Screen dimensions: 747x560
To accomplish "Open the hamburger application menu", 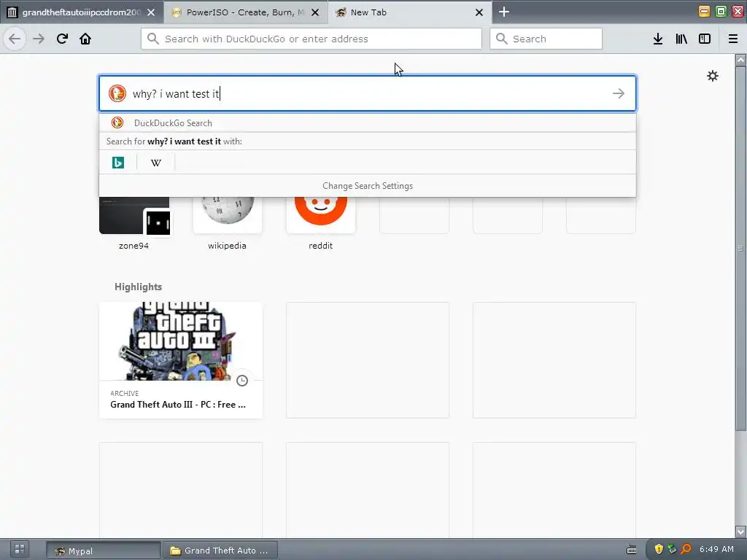I will pyautogui.click(x=732, y=39).
